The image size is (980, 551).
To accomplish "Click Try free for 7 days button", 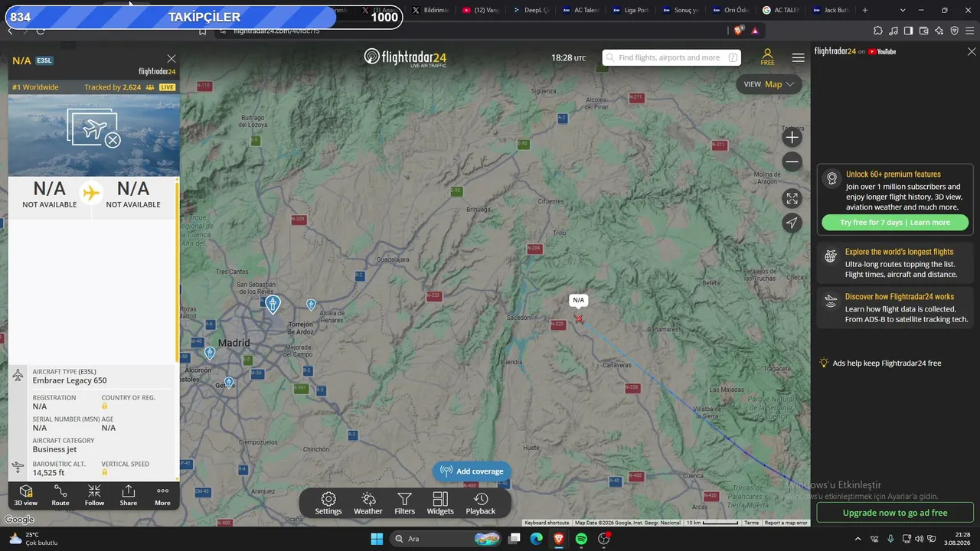I will pos(895,223).
